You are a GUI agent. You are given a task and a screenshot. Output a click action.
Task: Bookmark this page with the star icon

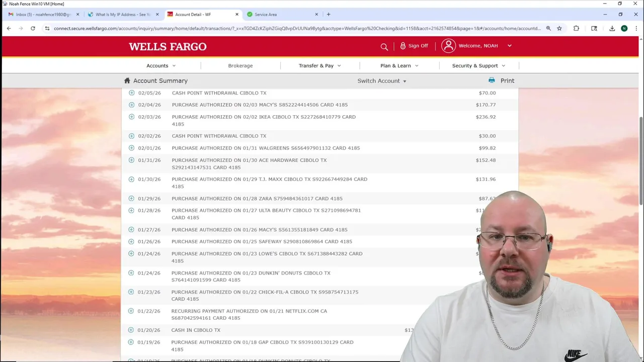pos(559,29)
